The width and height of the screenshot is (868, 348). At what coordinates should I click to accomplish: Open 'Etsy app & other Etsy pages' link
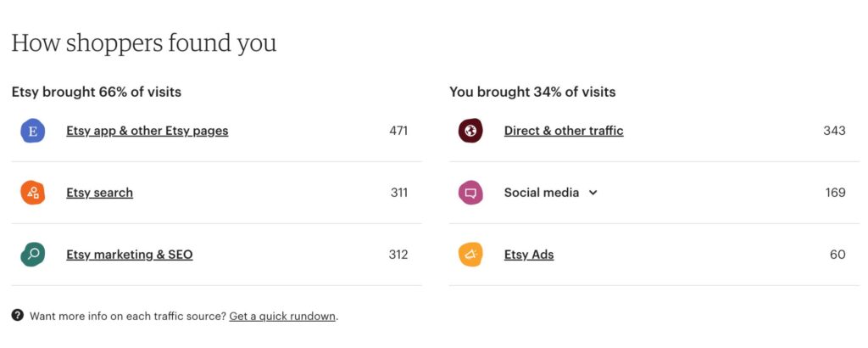(x=147, y=131)
